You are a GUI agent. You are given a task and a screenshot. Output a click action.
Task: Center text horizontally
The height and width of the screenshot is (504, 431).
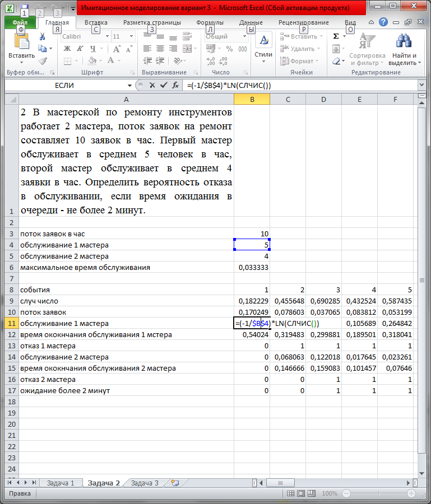coord(160,49)
